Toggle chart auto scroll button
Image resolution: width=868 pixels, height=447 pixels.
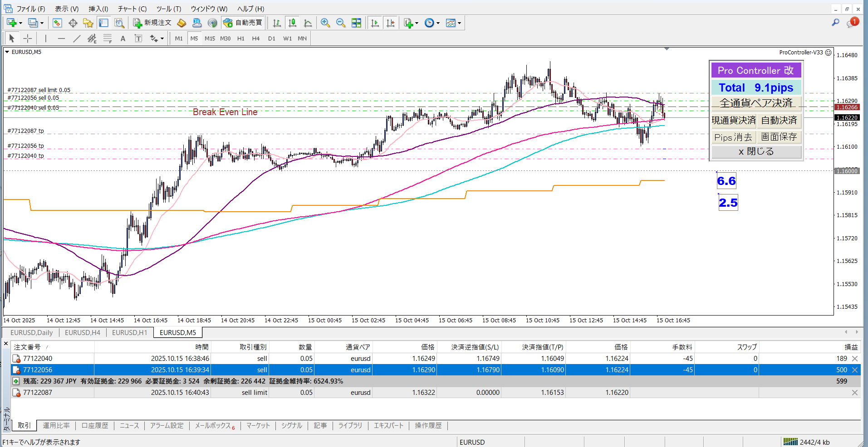375,23
